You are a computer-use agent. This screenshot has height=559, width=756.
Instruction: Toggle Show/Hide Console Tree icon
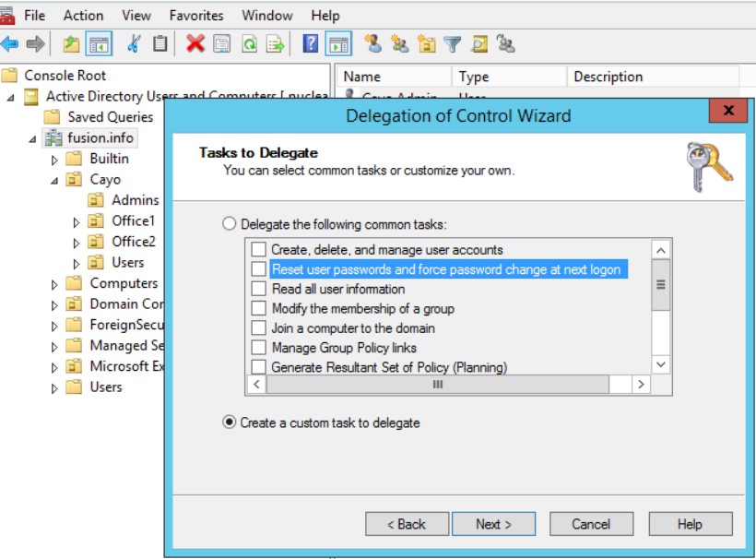[99, 44]
